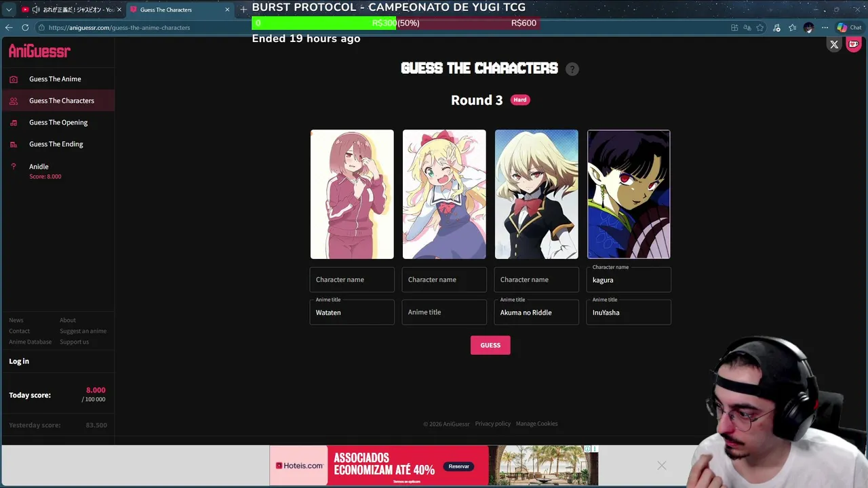Open the Anidle sidebar entry
Image resolution: width=868 pixels, height=488 pixels.
(57, 171)
